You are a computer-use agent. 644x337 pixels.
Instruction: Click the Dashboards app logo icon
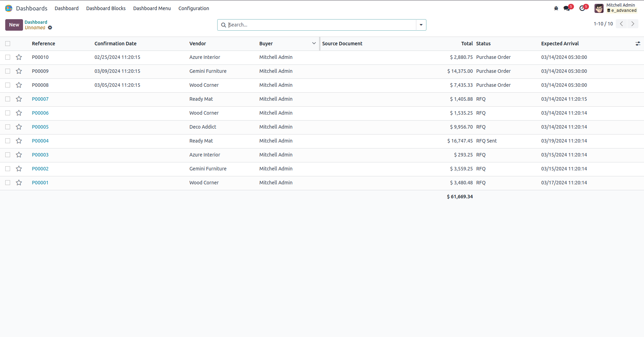(x=9, y=8)
